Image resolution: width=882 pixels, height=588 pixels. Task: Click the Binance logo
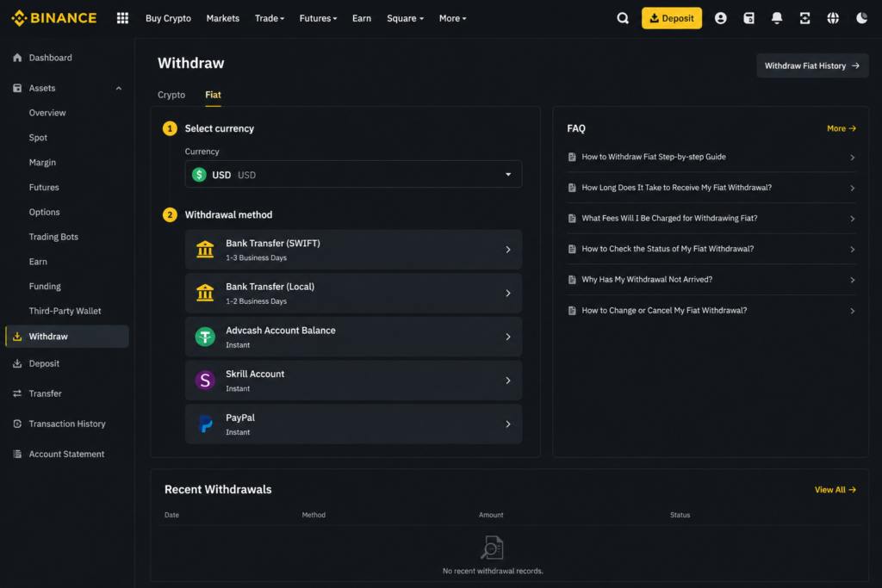point(54,18)
